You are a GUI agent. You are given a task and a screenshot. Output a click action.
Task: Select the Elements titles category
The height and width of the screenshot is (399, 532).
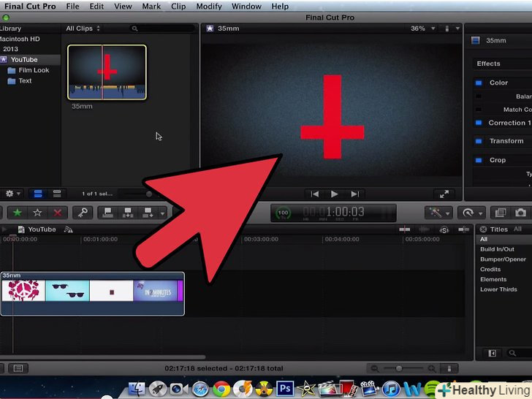pyautogui.click(x=493, y=279)
